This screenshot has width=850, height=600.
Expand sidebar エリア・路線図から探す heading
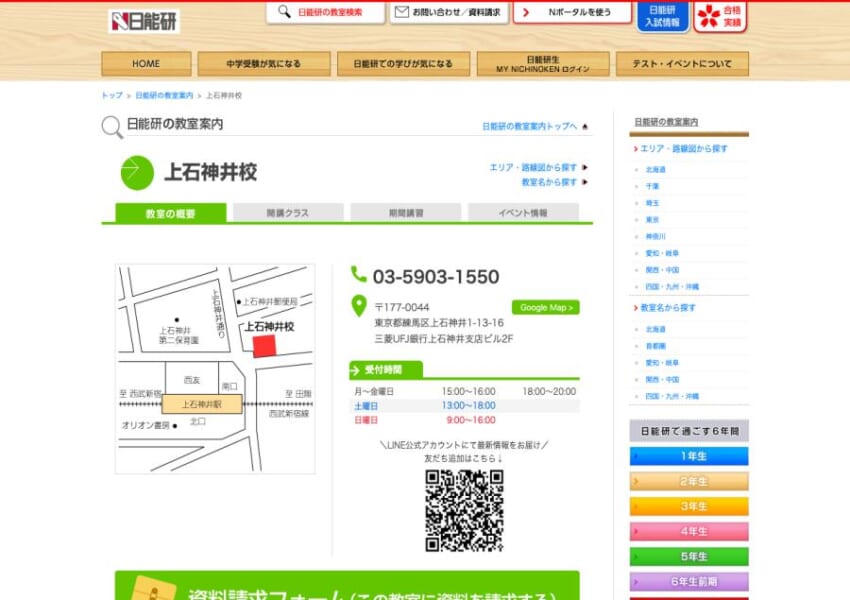click(684, 149)
